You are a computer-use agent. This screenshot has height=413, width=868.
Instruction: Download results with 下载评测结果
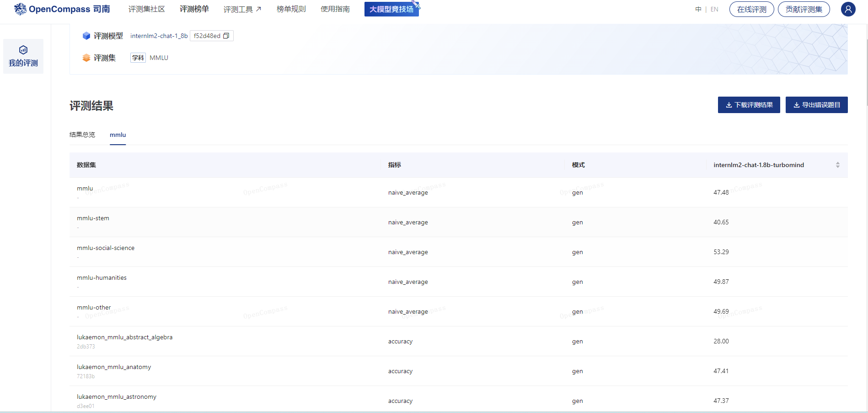click(x=749, y=105)
